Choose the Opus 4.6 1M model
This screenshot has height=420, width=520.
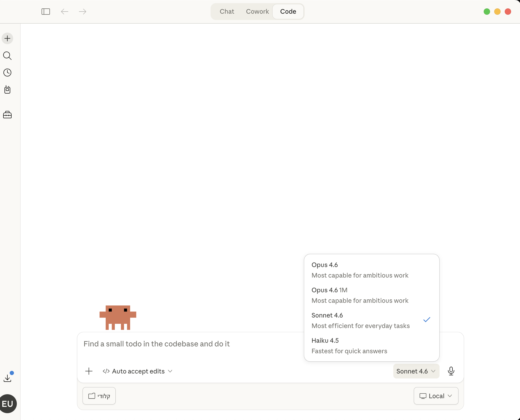pos(371,295)
